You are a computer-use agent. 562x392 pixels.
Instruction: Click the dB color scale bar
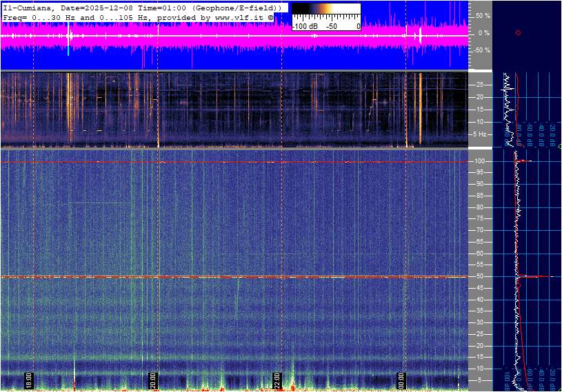click(326, 10)
